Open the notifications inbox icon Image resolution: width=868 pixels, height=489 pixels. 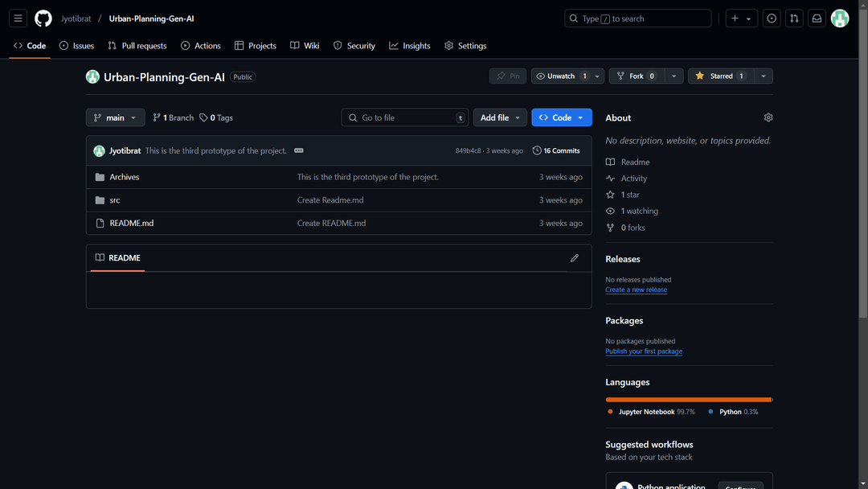click(x=817, y=18)
